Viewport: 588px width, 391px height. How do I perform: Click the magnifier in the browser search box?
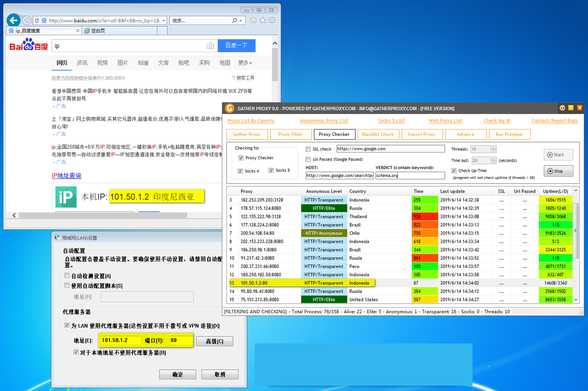235,21
